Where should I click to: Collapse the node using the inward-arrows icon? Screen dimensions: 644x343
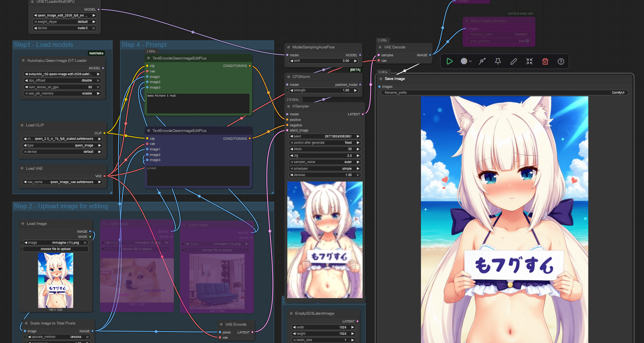tap(529, 61)
